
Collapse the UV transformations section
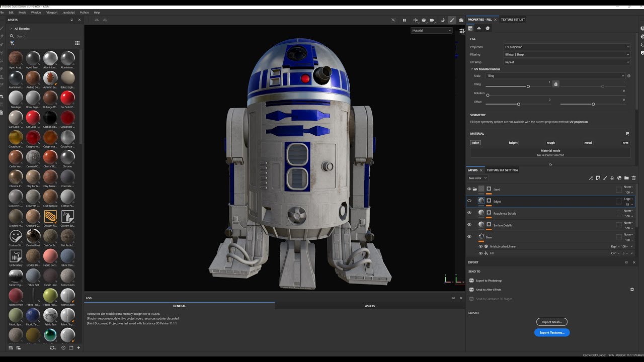click(472, 69)
